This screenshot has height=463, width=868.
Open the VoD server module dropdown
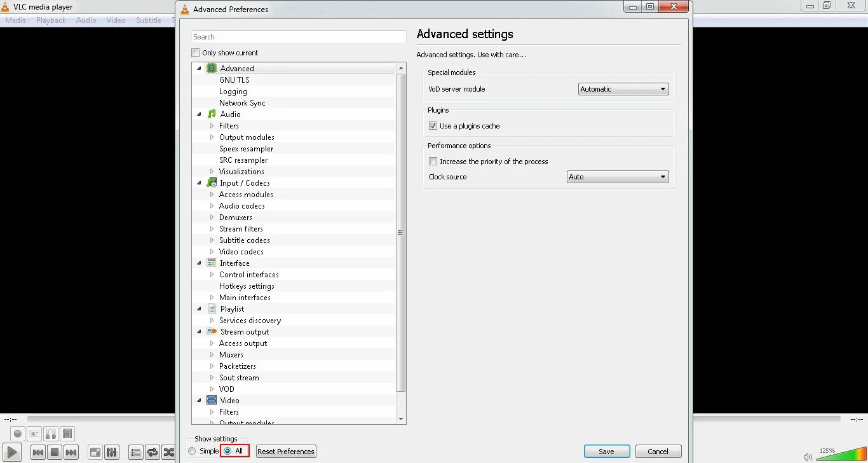pyautogui.click(x=622, y=89)
